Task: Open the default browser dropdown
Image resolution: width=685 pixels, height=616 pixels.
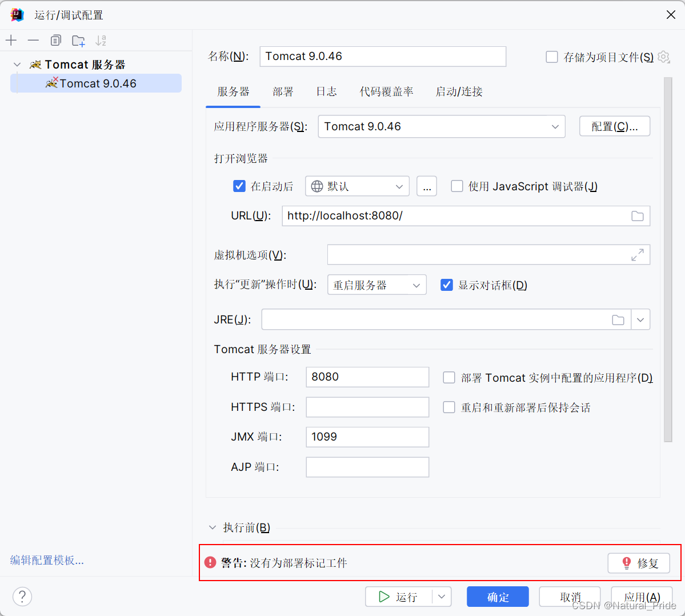Action: point(357,186)
